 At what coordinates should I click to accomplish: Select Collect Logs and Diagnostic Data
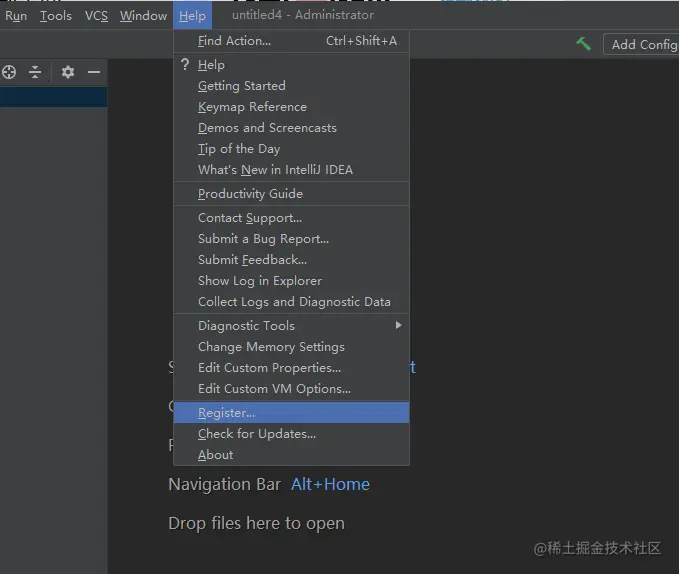(x=291, y=302)
